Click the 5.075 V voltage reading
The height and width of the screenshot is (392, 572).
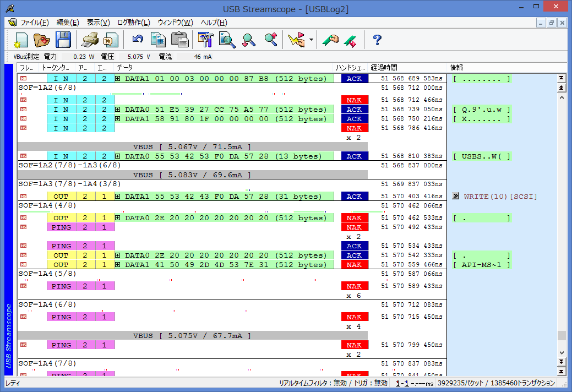coord(139,57)
